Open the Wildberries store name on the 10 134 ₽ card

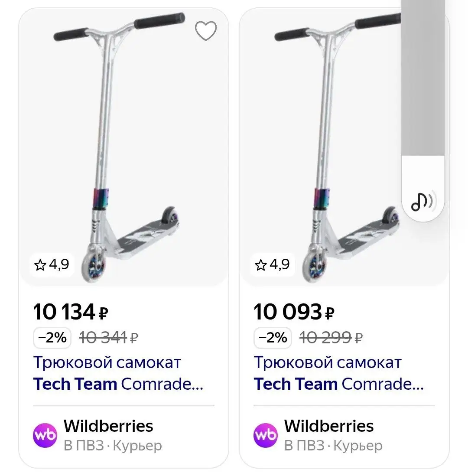click(108, 426)
